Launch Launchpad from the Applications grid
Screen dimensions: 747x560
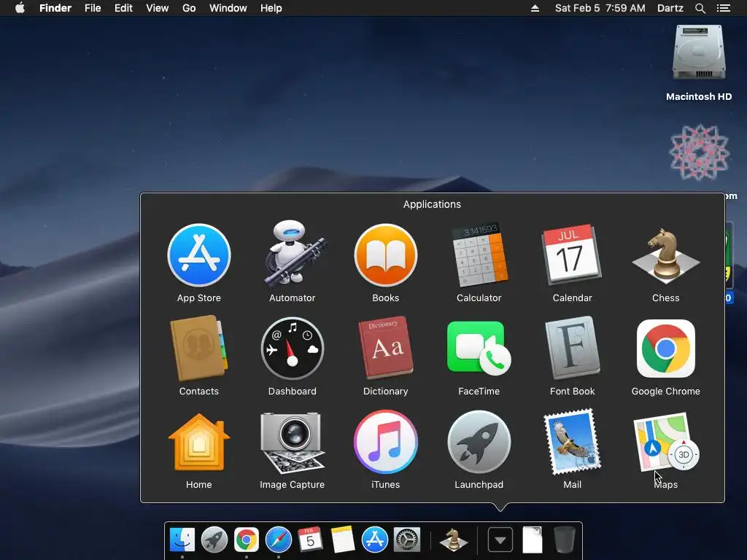[x=479, y=442]
